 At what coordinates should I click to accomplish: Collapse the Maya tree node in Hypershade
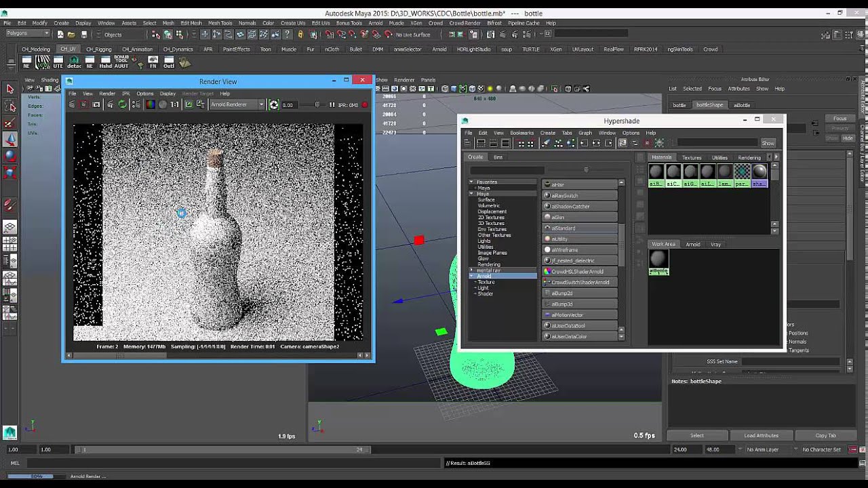click(x=471, y=194)
